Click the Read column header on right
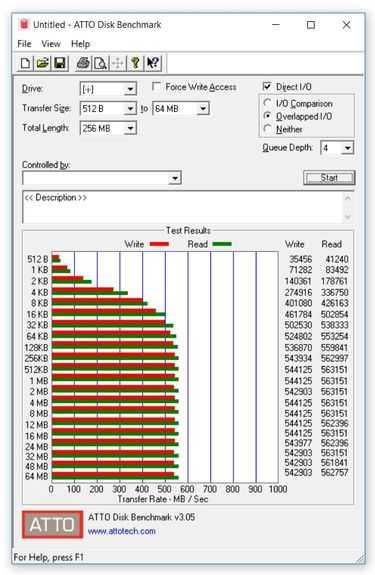The image size is (375, 575). tap(331, 244)
